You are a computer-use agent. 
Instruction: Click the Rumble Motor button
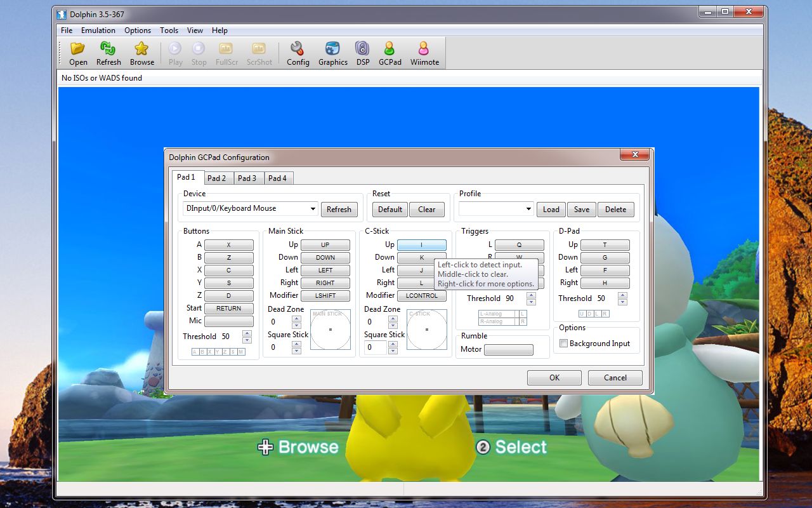(509, 350)
